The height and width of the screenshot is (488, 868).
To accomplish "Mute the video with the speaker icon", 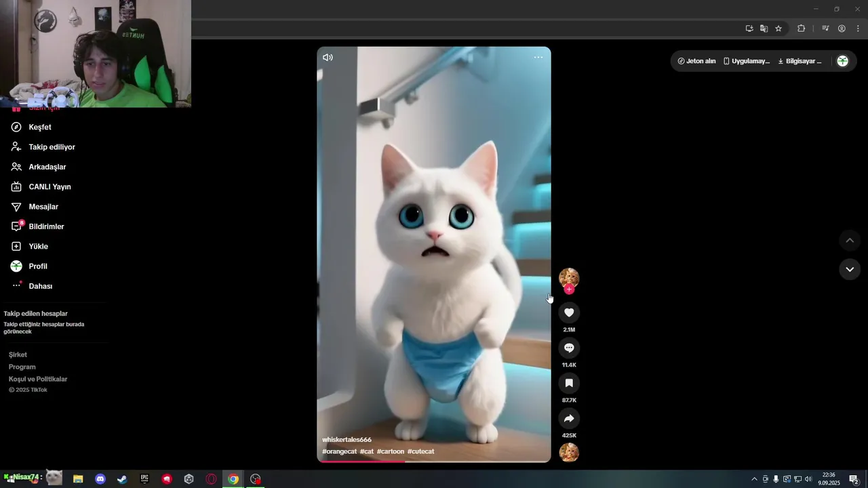I will [x=328, y=58].
